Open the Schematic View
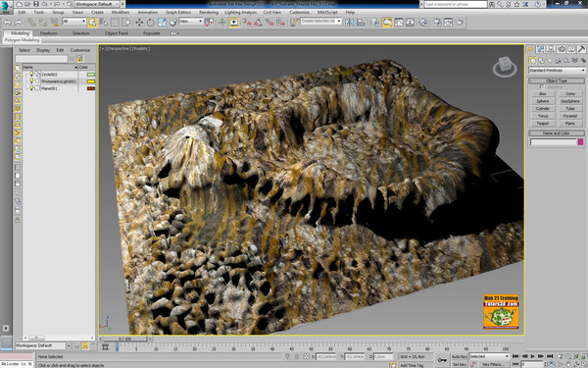Screen dimensions: 588x368 click(411, 23)
